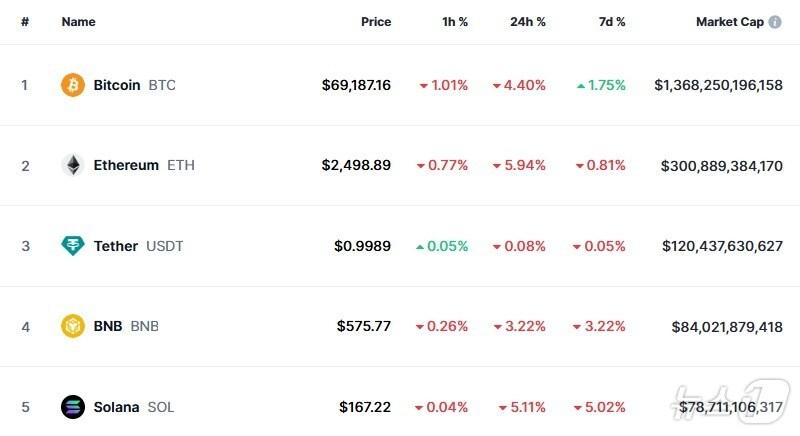Screen dimensions: 800x436
Task: Click the Market Cap info icon
Action: (776, 22)
